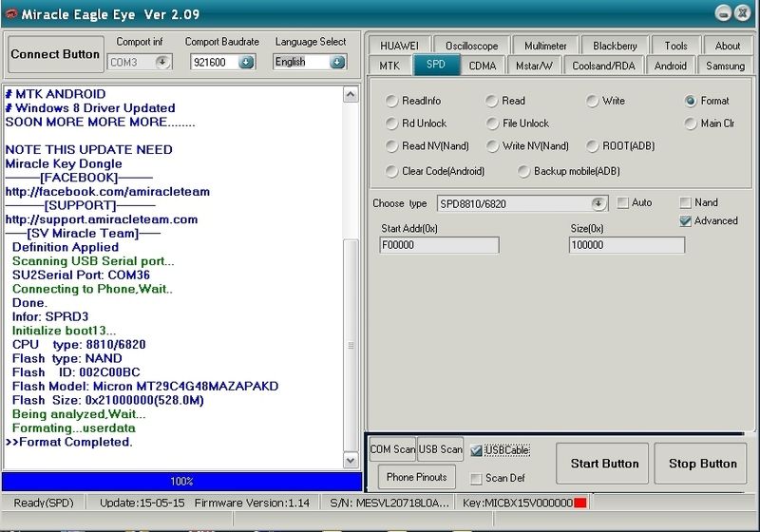Open the Coolsand/RDA tab
Screen dimensions: 760x532
[x=603, y=66]
